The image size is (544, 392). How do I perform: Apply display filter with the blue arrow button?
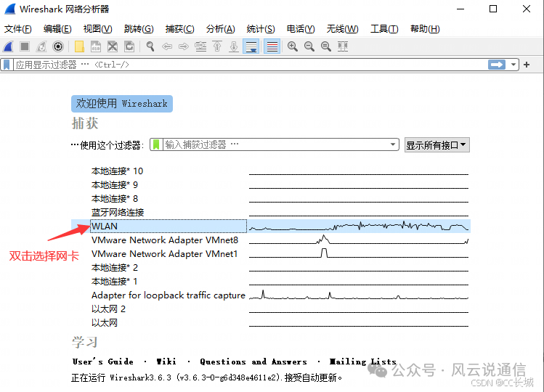(497, 65)
